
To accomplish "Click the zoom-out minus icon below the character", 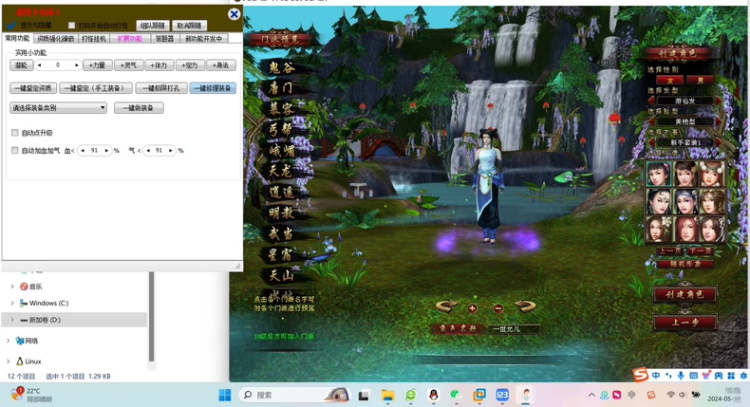I will point(498,308).
